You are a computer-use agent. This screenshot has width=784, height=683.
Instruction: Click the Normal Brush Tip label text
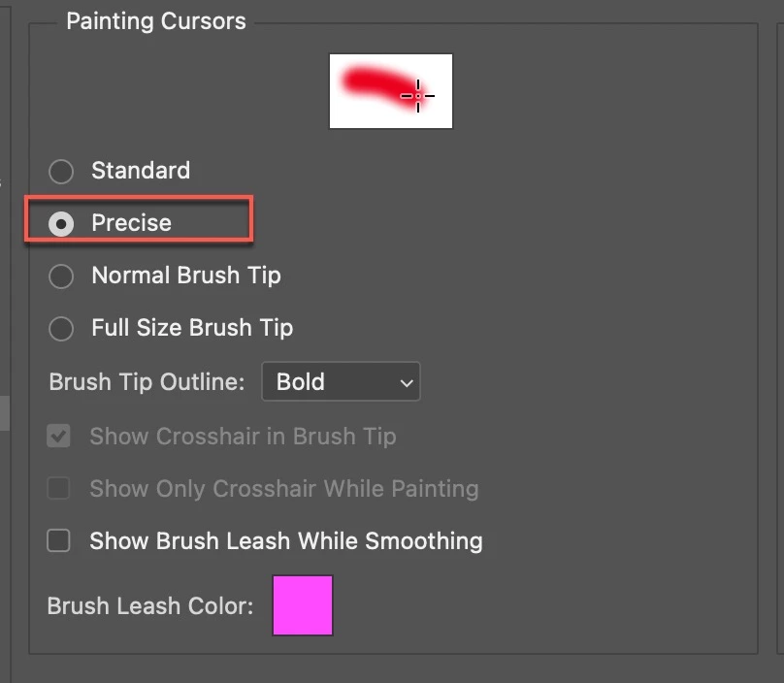(186, 276)
